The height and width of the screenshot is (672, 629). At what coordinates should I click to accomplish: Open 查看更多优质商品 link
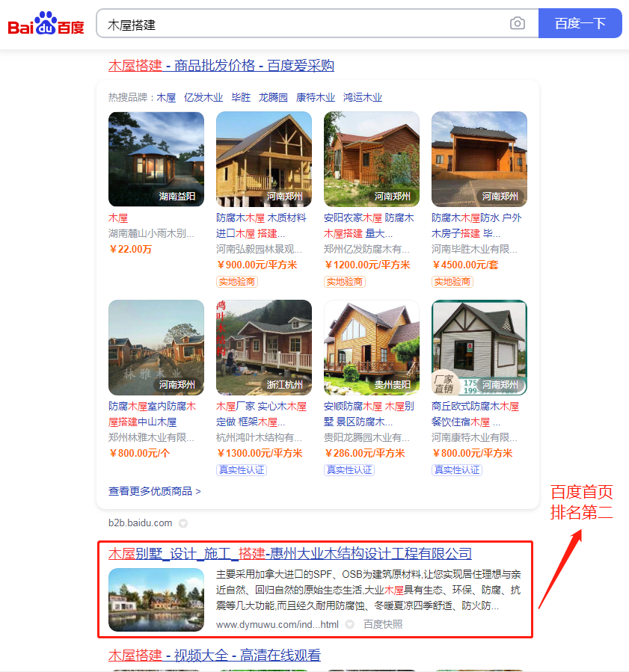click(154, 491)
